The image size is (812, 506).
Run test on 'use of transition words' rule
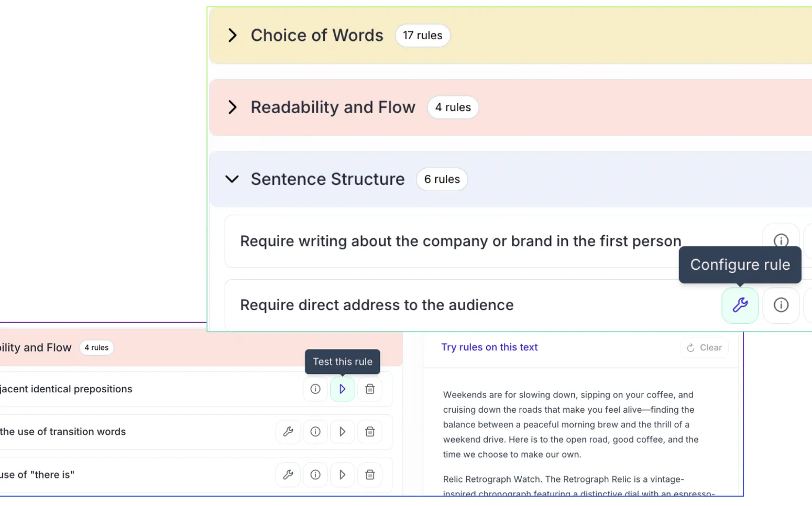[x=342, y=432]
